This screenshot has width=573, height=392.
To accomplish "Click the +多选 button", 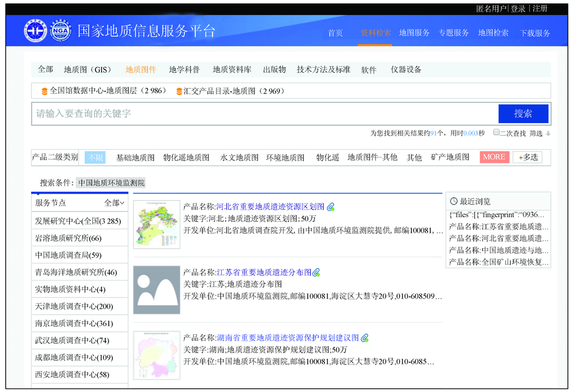I will point(528,158).
